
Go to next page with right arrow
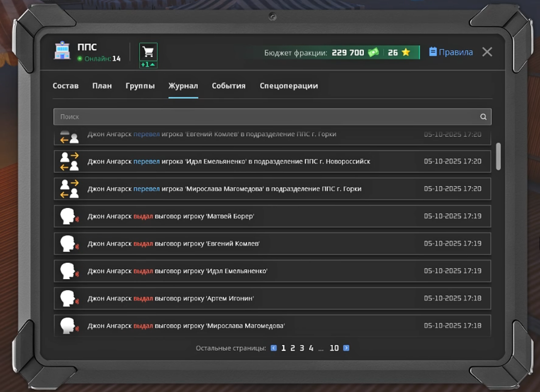tap(346, 348)
